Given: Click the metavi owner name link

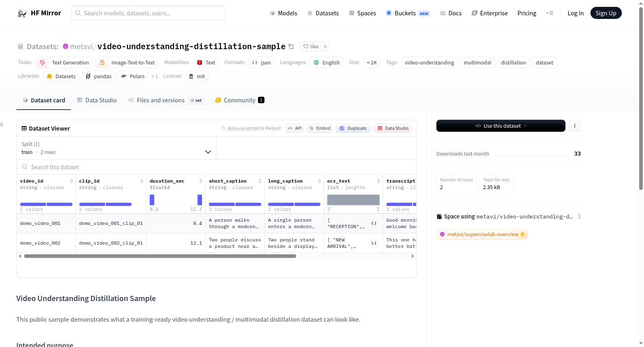Looking at the screenshot, I should pos(81,46).
